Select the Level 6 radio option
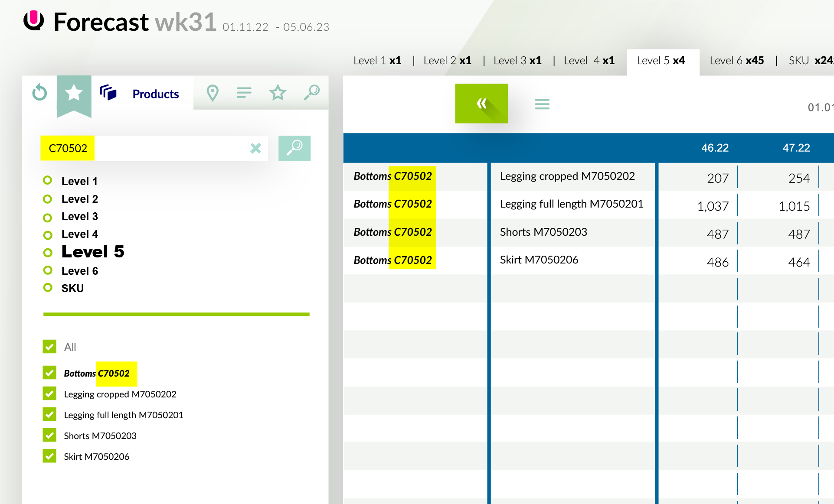Image resolution: width=834 pixels, height=504 pixels. 48,270
